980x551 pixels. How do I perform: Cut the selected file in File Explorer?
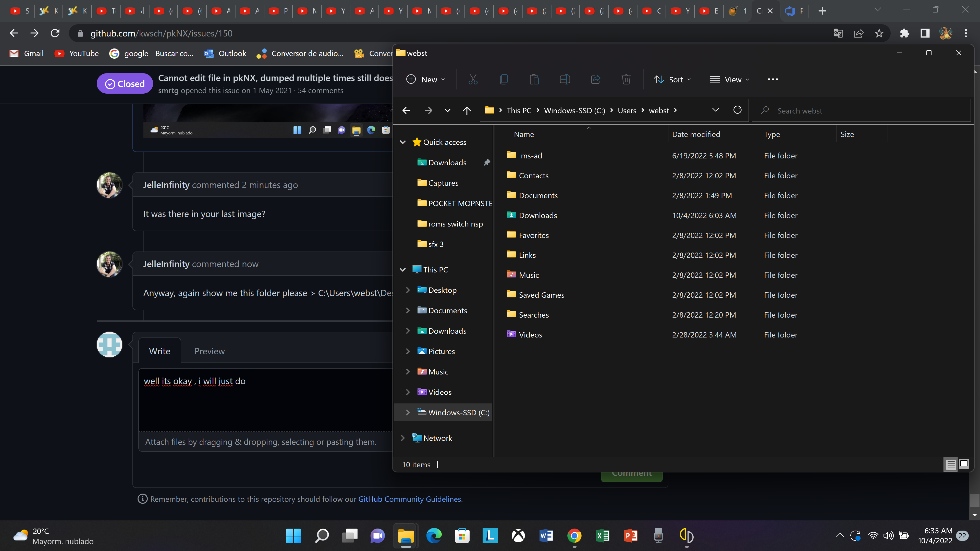pyautogui.click(x=473, y=80)
